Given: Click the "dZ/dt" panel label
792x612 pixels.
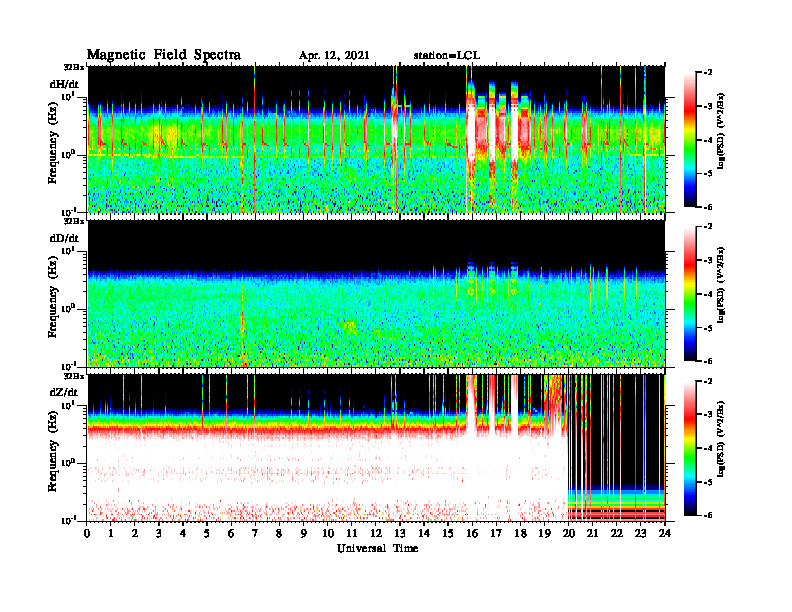Looking at the screenshot, I should 64,392.
